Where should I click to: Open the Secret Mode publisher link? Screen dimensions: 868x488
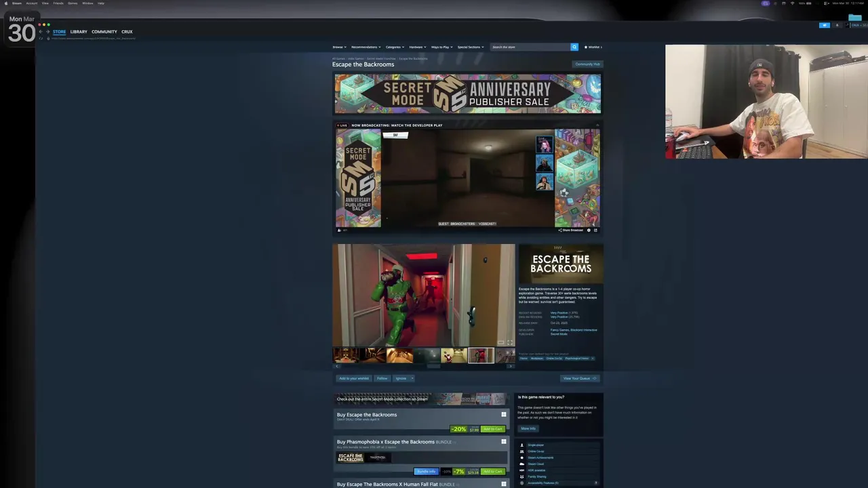point(559,334)
